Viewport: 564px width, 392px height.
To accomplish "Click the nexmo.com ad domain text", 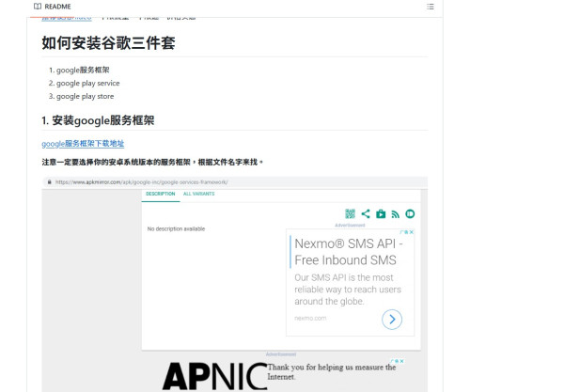I will [x=310, y=319].
